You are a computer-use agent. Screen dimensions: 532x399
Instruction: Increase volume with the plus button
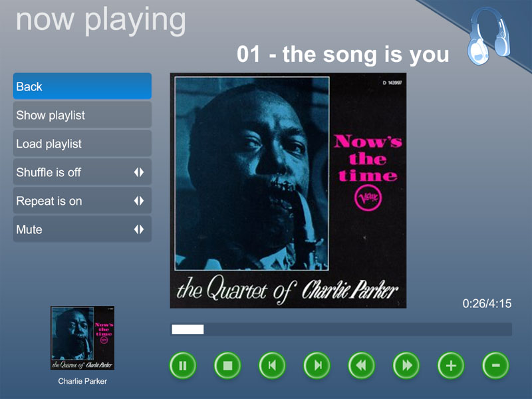tap(451, 365)
